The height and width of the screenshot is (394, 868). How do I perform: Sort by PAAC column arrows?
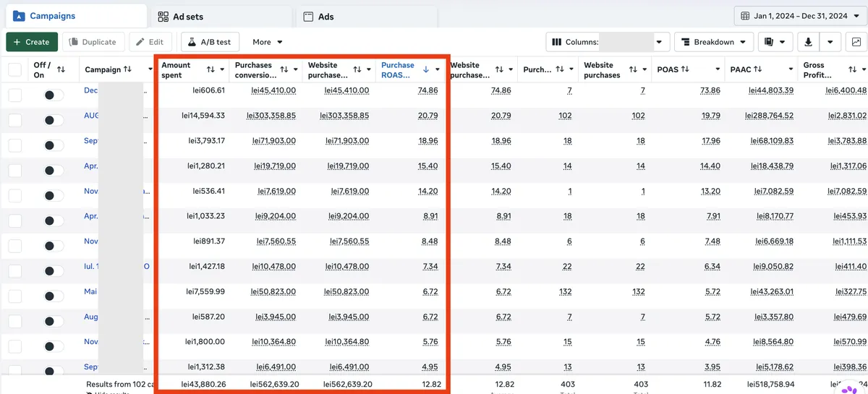[x=757, y=69]
